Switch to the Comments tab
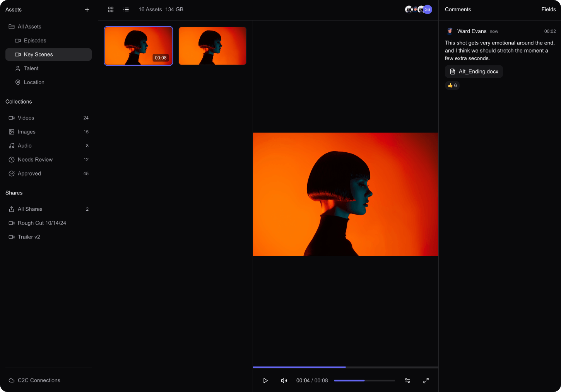Screen dimensions: 561x392 (458, 10)
